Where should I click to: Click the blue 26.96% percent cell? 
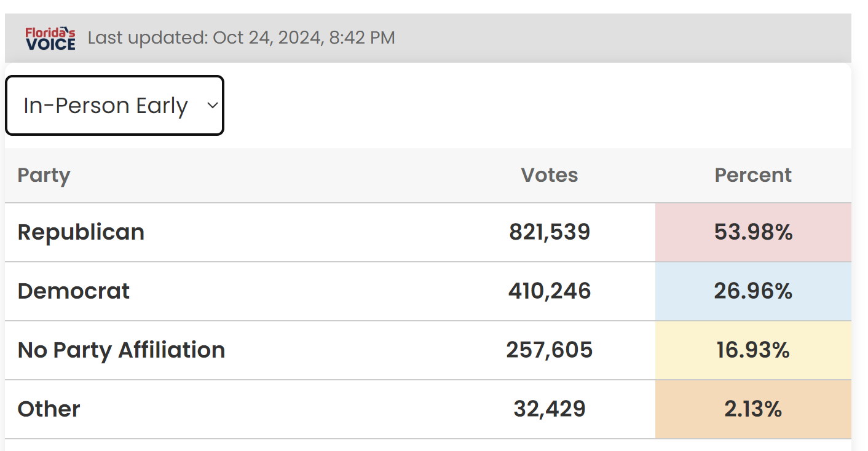point(753,291)
